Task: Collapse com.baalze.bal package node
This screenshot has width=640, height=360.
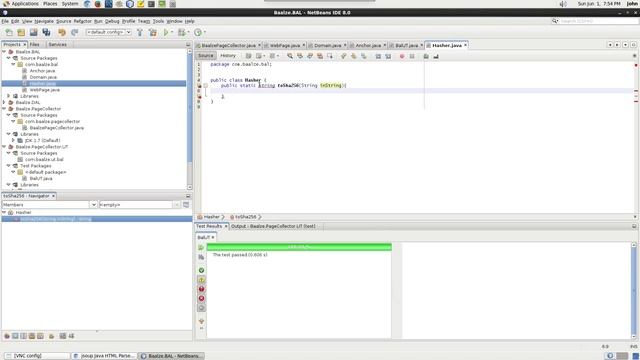Action: point(13,64)
